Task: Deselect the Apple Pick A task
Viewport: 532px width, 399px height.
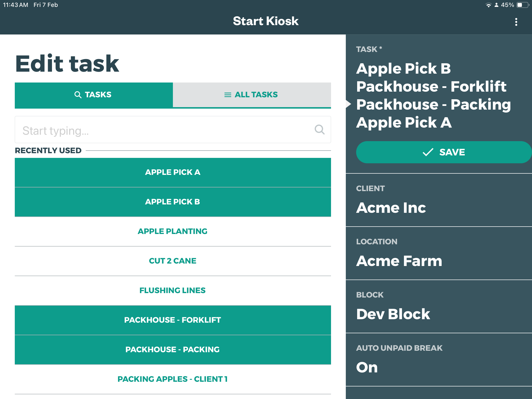Action: pyautogui.click(x=173, y=172)
